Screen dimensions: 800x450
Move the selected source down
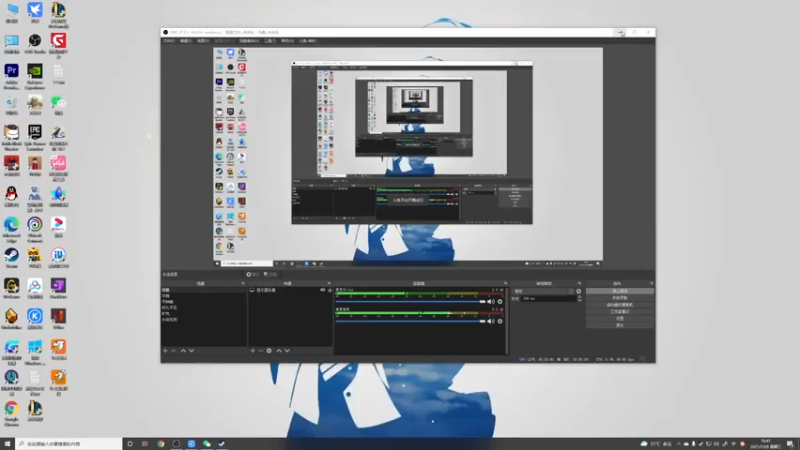(x=287, y=351)
